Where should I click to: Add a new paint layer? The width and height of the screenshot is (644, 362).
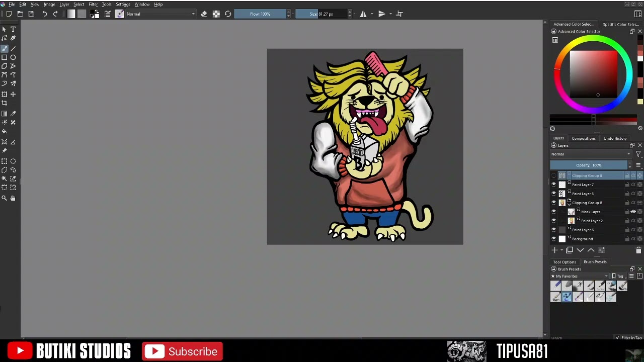(x=554, y=250)
